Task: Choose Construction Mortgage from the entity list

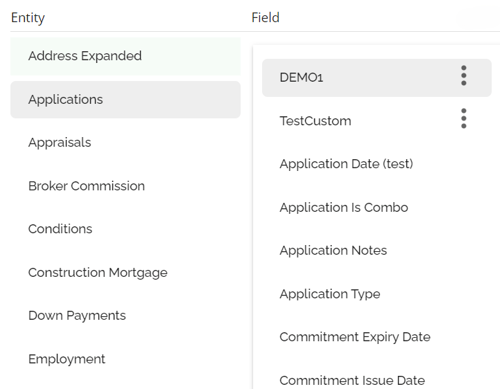Action: [125, 272]
